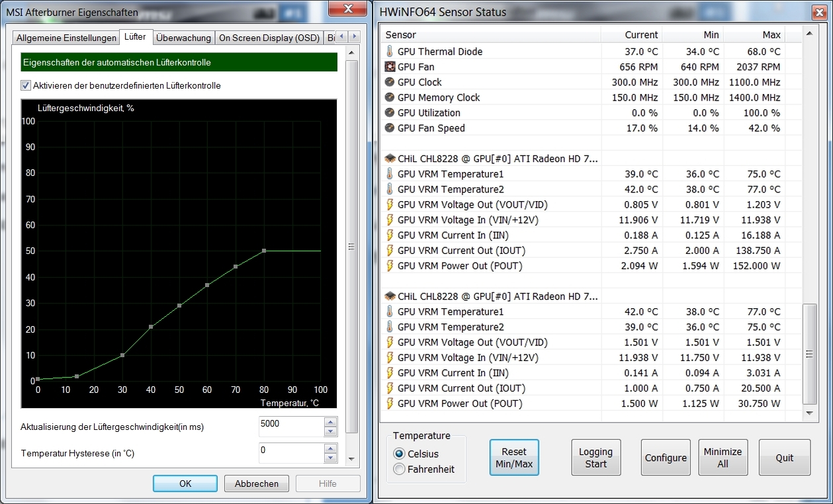Click the GPU Utilization gauge icon
This screenshot has width=833, height=504.
coord(390,112)
